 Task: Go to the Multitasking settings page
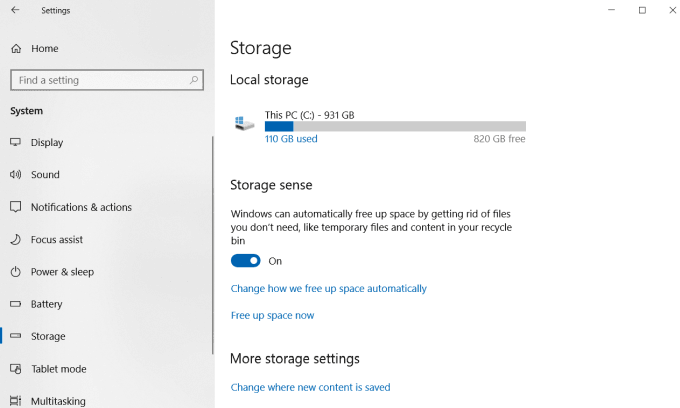[58, 400]
